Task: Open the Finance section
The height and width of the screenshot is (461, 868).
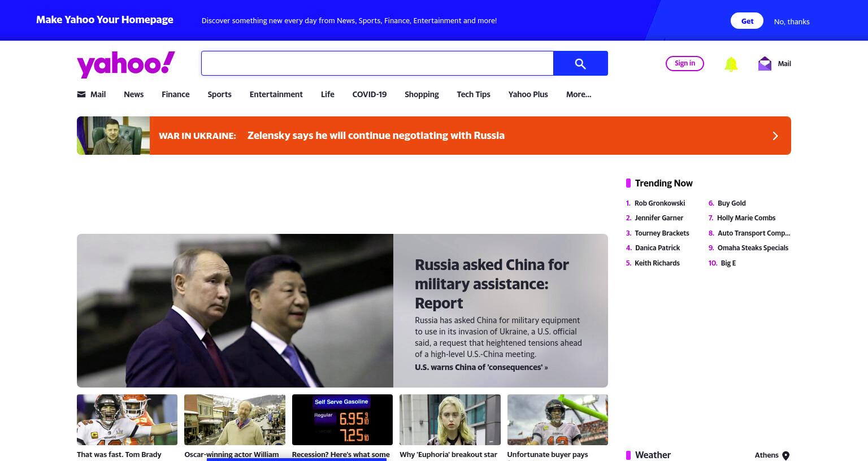Action: pos(176,94)
